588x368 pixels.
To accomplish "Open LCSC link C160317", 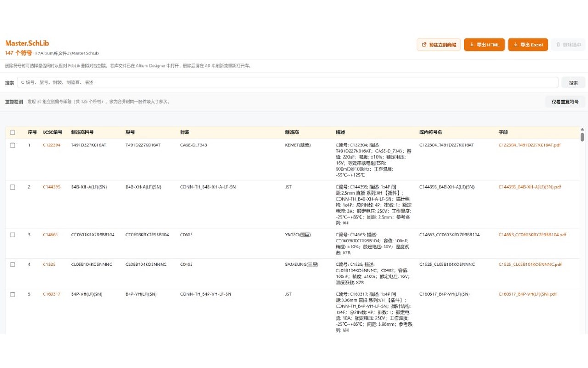I will (x=51, y=294).
